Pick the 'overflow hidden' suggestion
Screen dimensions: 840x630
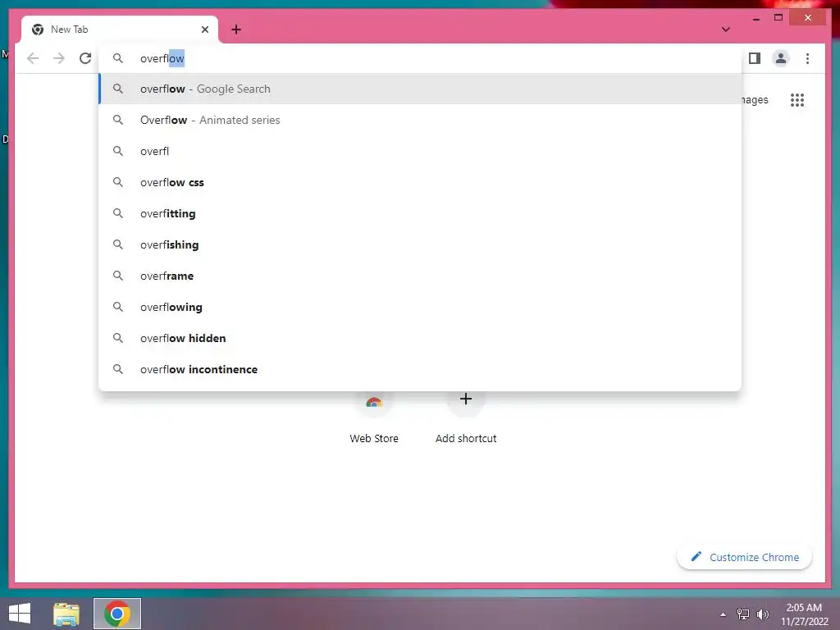pos(421,338)
